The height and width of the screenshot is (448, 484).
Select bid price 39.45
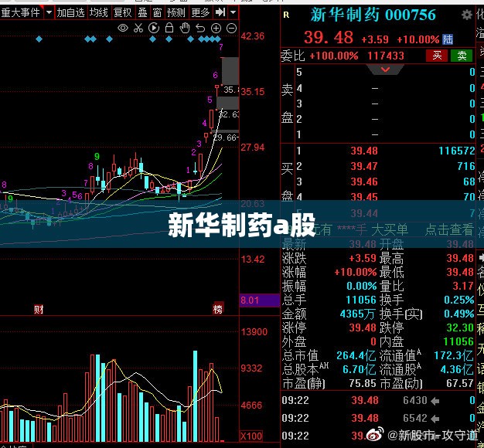pyautogui.click(x=364, y=197)
